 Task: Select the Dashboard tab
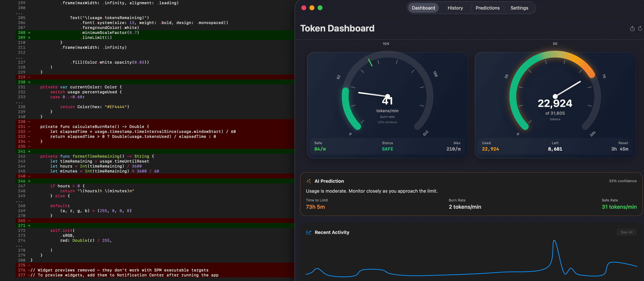(x=423, y=8)
